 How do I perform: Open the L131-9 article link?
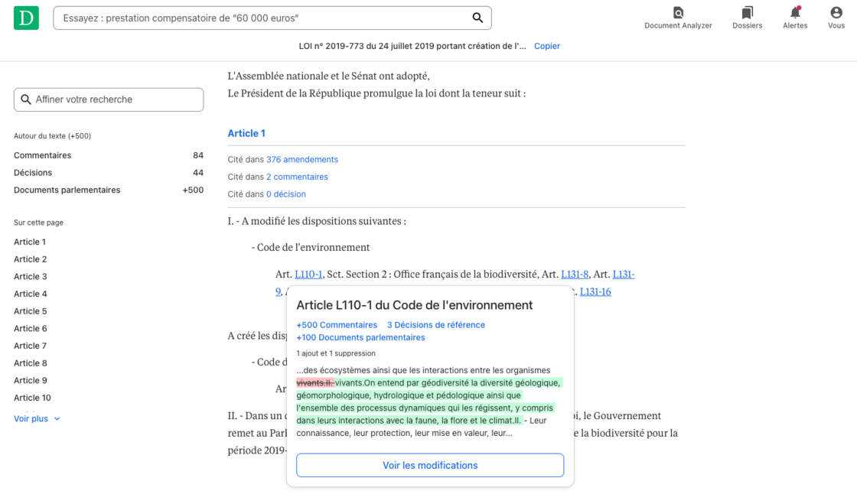[624, 274]
